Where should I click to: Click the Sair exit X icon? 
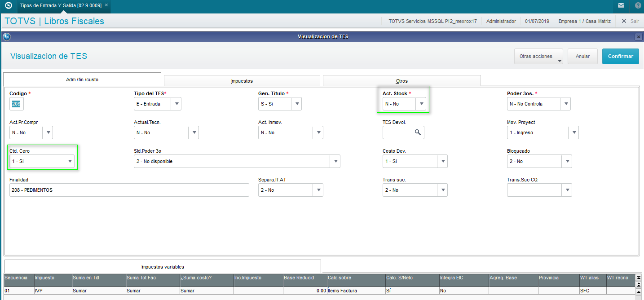pyautogui.click(x=624, y=21)
